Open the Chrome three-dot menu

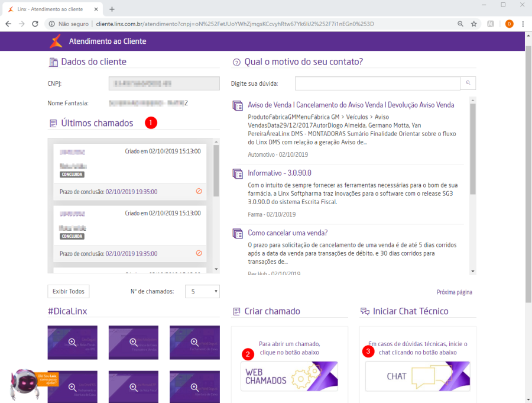click(x=523, y=24)
